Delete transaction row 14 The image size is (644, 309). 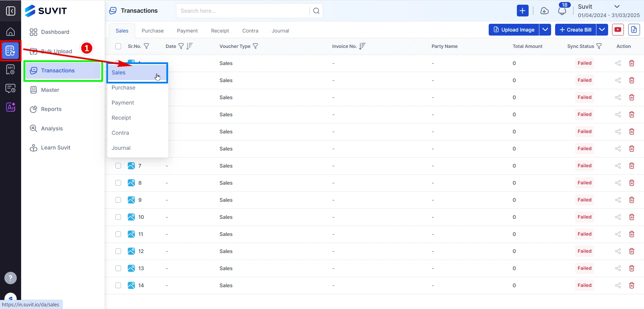click(x=632, y=286)
